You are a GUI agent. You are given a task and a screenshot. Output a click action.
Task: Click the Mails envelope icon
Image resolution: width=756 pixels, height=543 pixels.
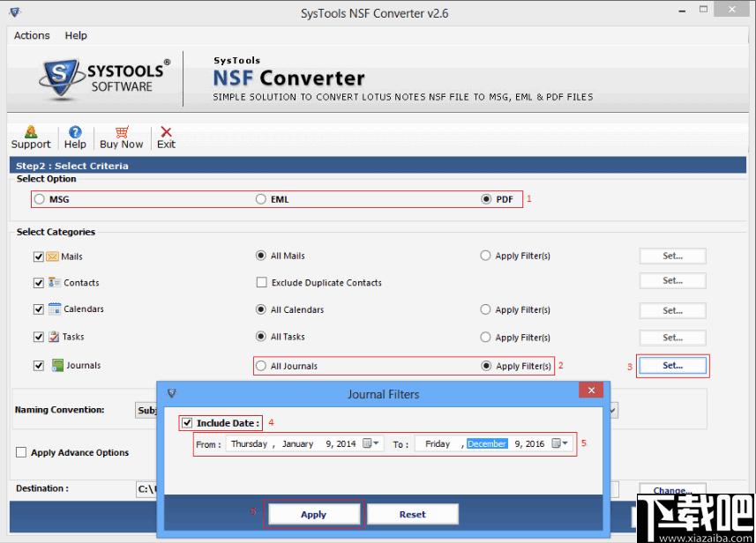click(53, 257)
